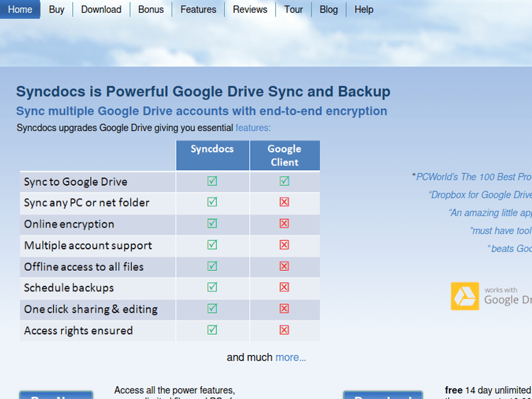
Task: Click Syncdocs checkmark for Access rights ensured
Action: 212,330
